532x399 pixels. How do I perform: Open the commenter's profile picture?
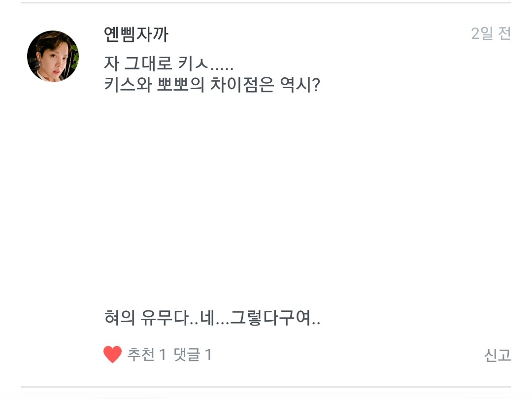(x=53, y=56)
